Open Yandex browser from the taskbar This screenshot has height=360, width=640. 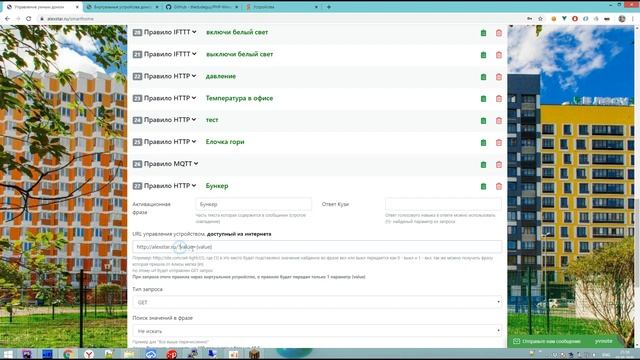89,354
